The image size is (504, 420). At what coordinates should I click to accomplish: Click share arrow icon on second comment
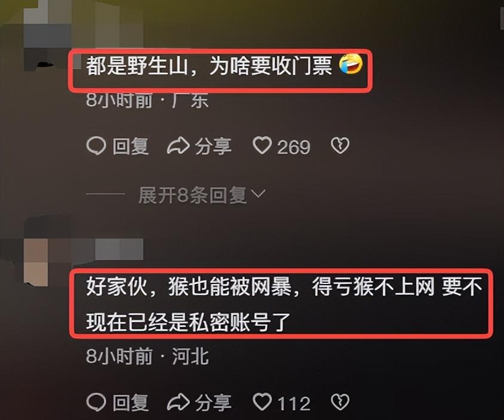pos(178,402)
